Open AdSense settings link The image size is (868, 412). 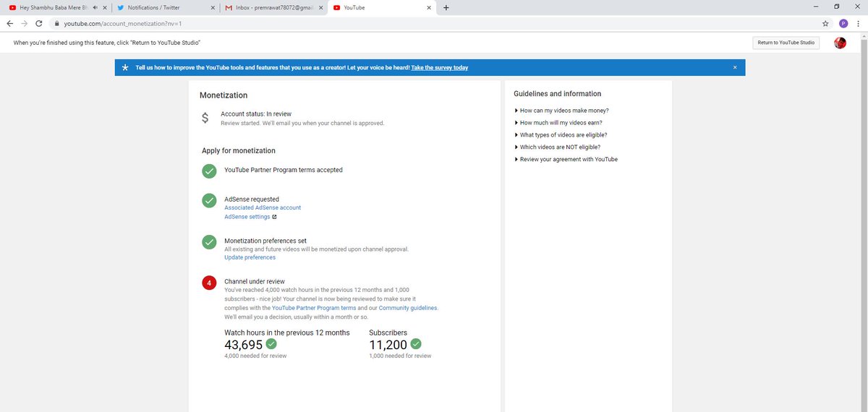[x=247, y=217]
